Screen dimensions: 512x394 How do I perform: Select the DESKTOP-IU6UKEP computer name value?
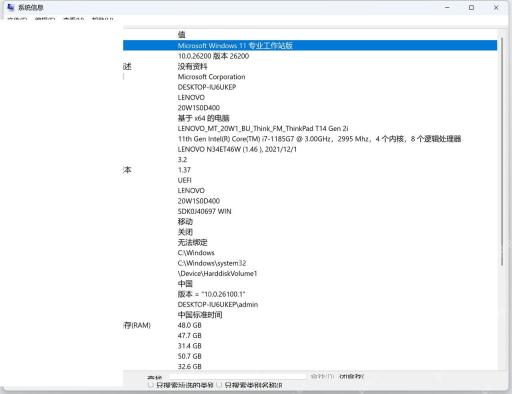[x=207, y=87]
